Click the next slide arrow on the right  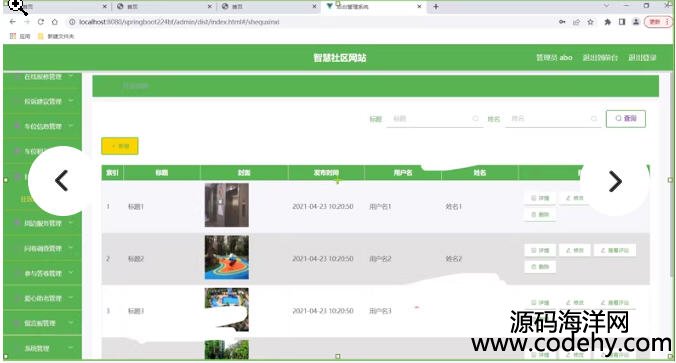pyautogui.click(x=615, y=181)
